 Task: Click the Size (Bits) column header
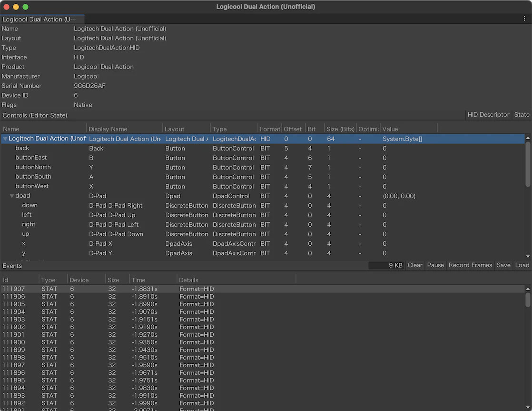[340, 129]
